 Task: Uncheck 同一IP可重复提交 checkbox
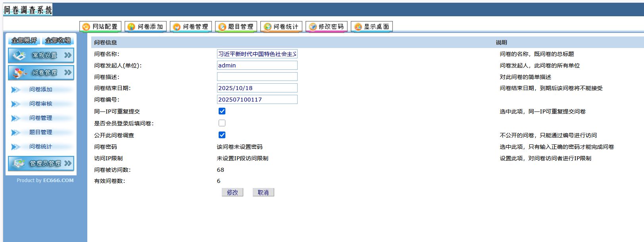(x=222, y=111)
